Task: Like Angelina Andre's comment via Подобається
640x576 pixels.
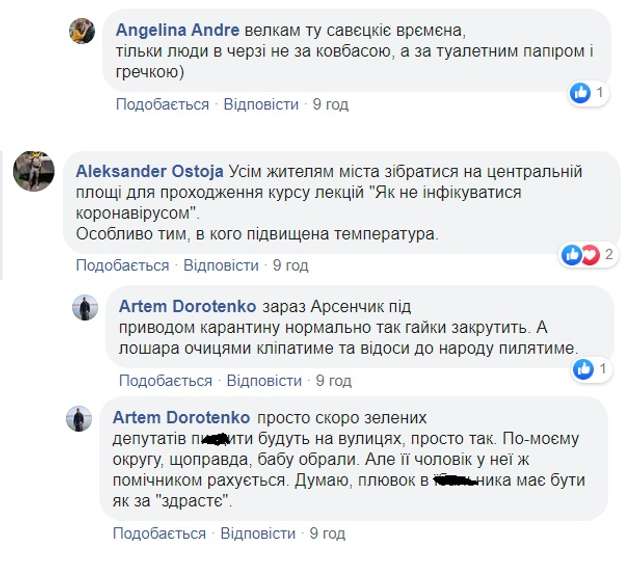Action: (x=162, y=104)
